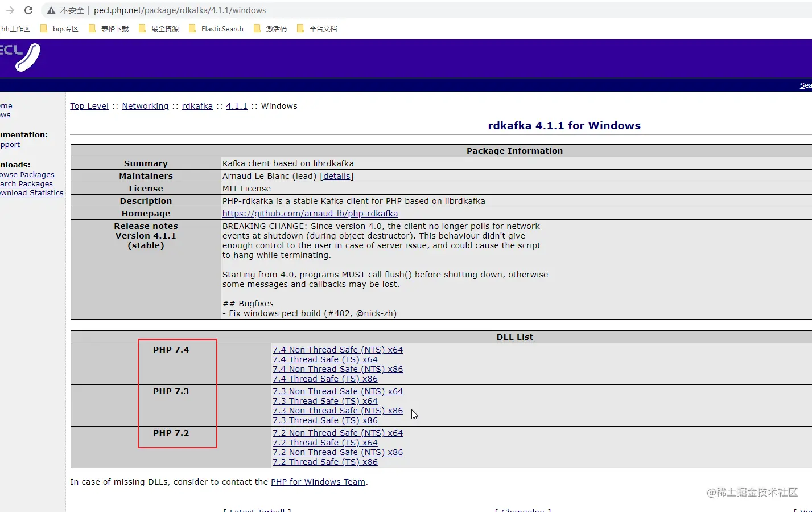Screen dimensions: 812x512
Task: Open the Networking breadcrumb link
Action: pos(145,105)
